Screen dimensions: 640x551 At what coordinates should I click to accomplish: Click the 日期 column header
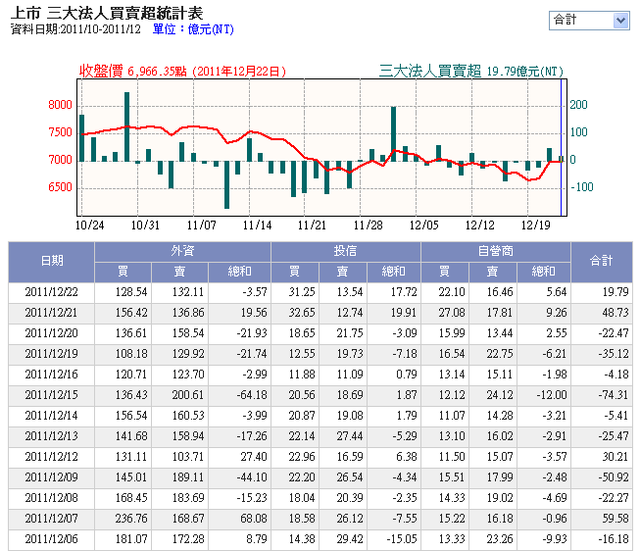[51, 261]
